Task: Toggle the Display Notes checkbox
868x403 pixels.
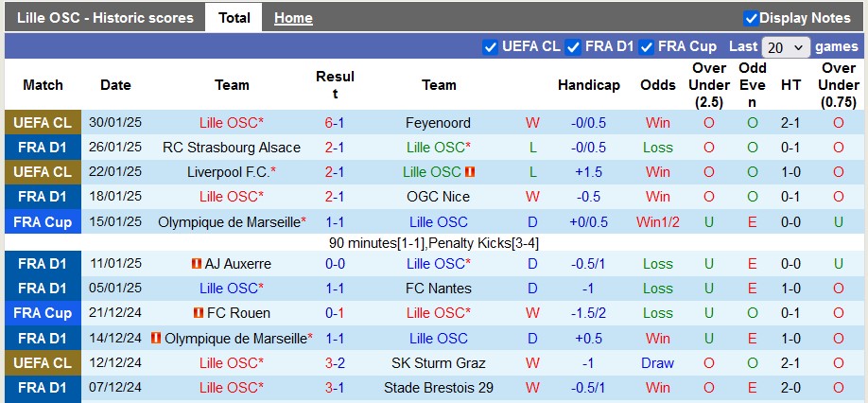Action: point(751,18)
